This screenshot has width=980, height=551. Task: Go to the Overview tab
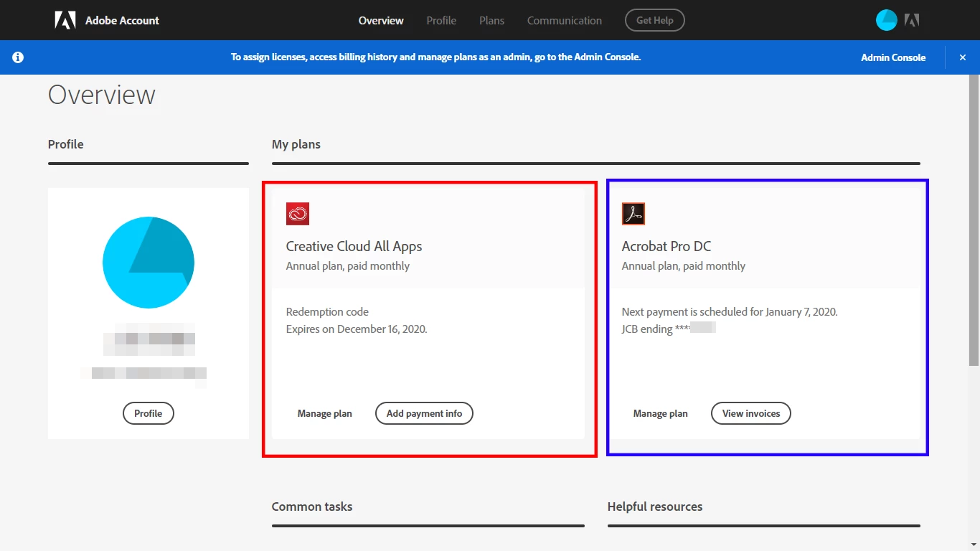pyautogui.click(x=381, y=20)
